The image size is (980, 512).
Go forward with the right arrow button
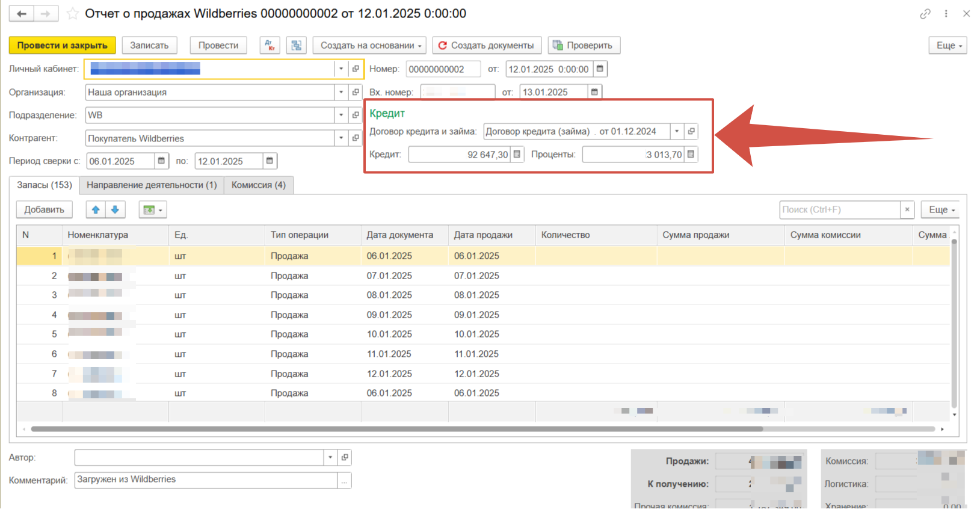46,13
